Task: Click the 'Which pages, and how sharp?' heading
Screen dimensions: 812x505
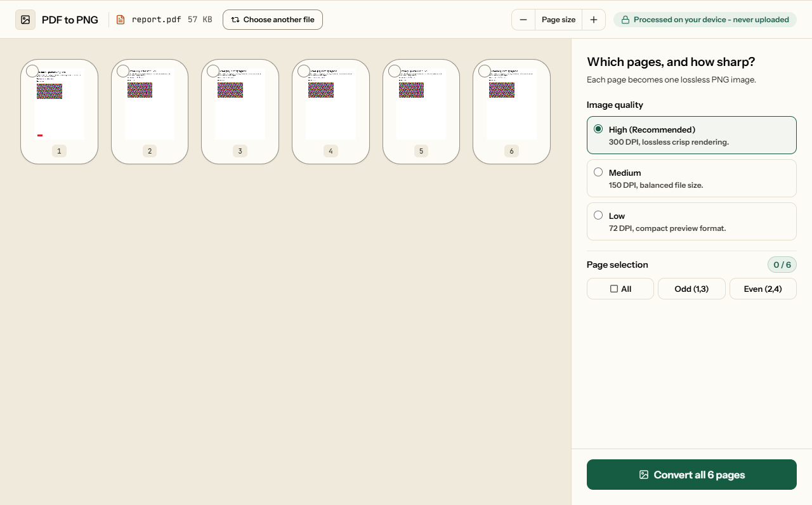Action: click(671, 62)
